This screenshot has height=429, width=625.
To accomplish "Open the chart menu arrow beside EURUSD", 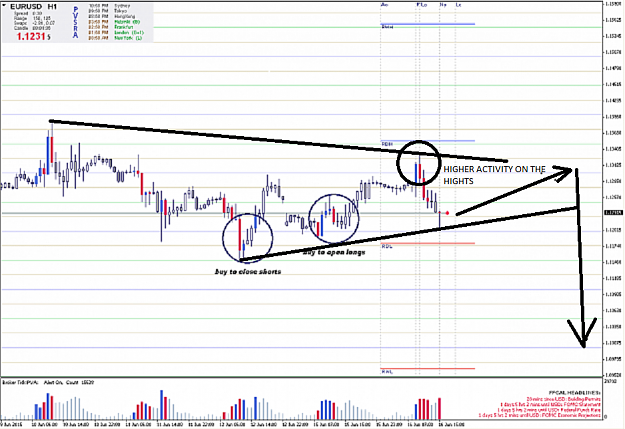I will click(4, 5).
